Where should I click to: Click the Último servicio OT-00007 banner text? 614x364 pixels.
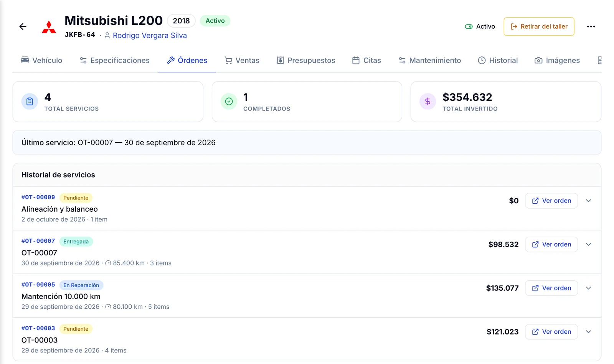[x=118, y=143]
